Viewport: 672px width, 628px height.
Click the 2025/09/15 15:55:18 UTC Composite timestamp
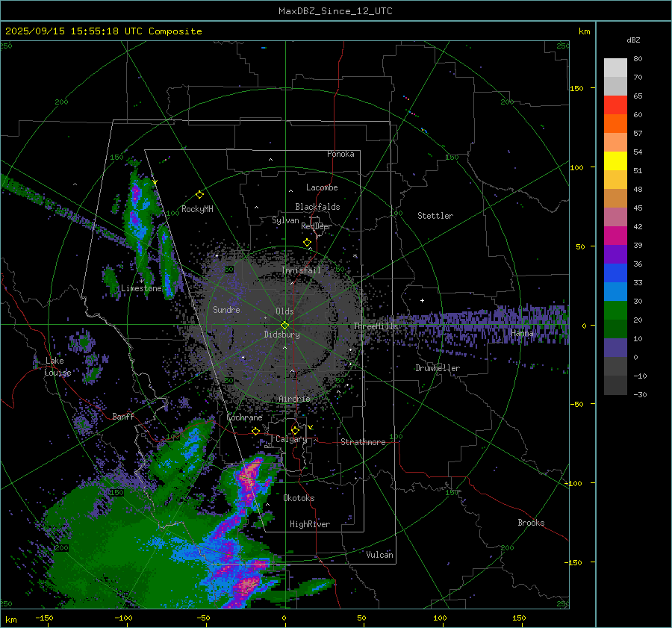click(103, 31)
